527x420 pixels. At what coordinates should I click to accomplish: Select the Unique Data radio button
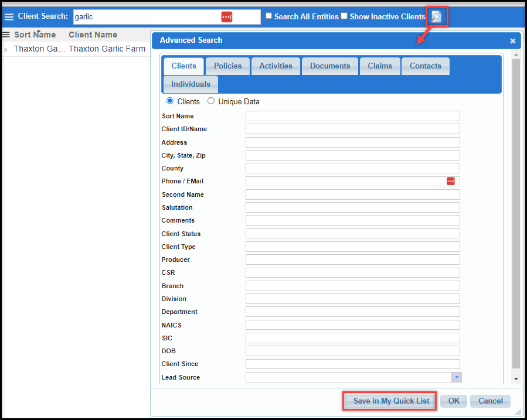(210, 101)
